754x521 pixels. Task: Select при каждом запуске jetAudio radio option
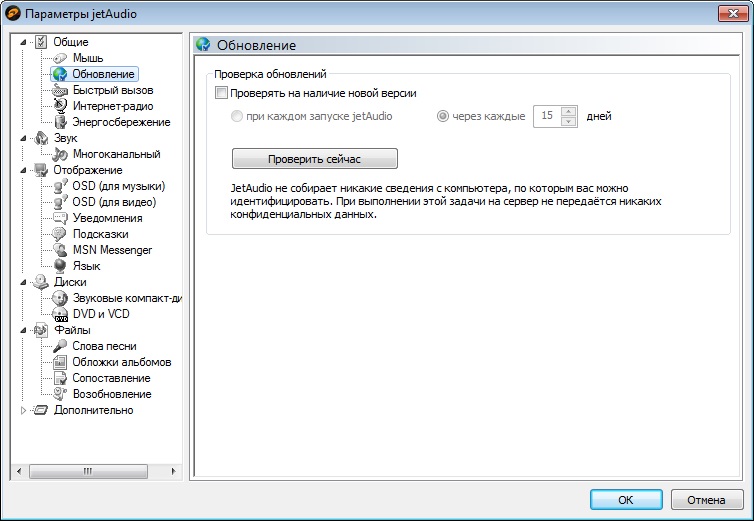coord(237,116)
